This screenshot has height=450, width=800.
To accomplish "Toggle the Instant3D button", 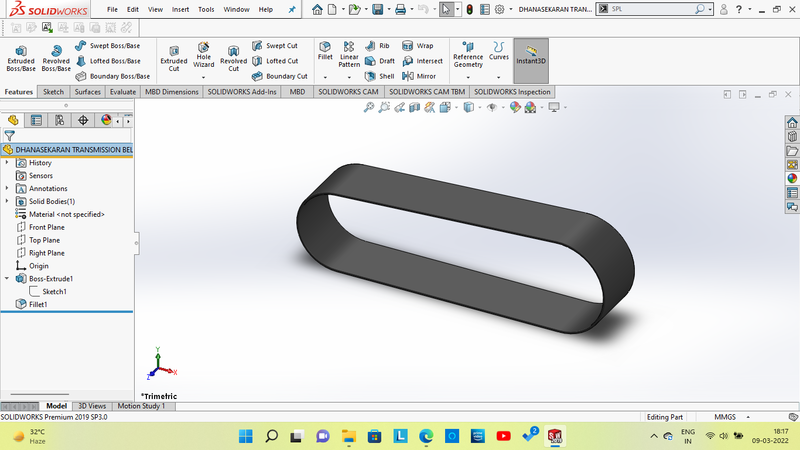I will tap(531, 56).
